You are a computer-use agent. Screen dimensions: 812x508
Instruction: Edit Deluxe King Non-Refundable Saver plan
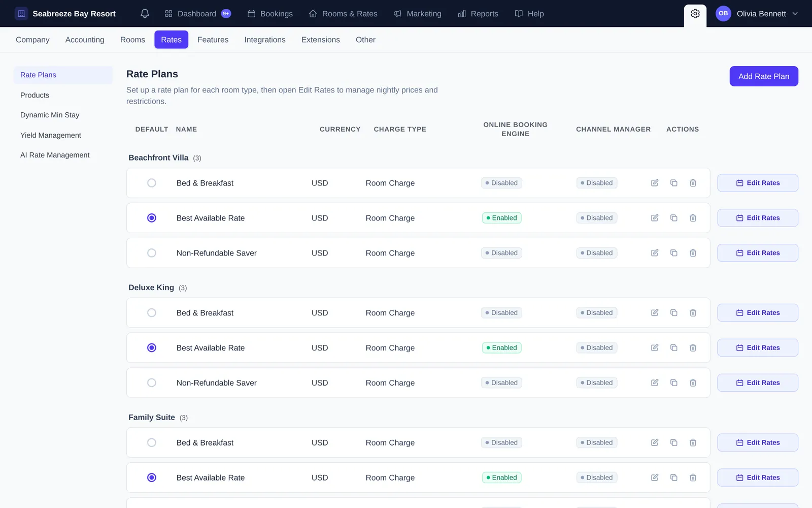tap(655, 383)
